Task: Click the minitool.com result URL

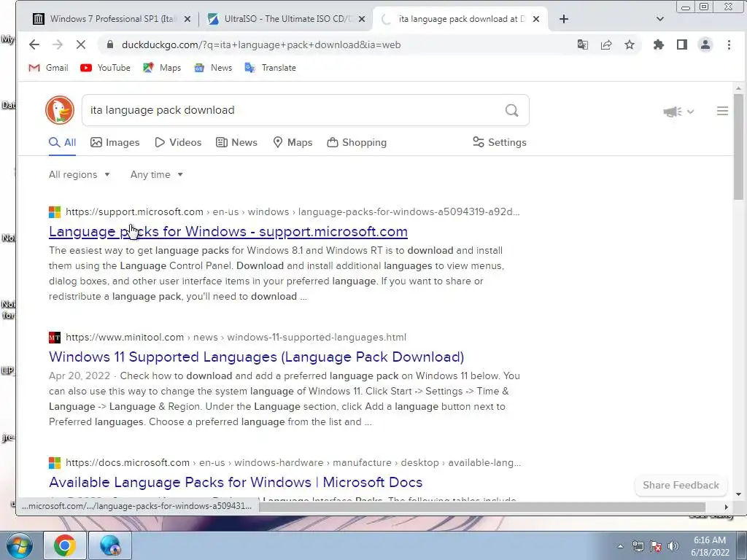Action: tap(236, 337)
